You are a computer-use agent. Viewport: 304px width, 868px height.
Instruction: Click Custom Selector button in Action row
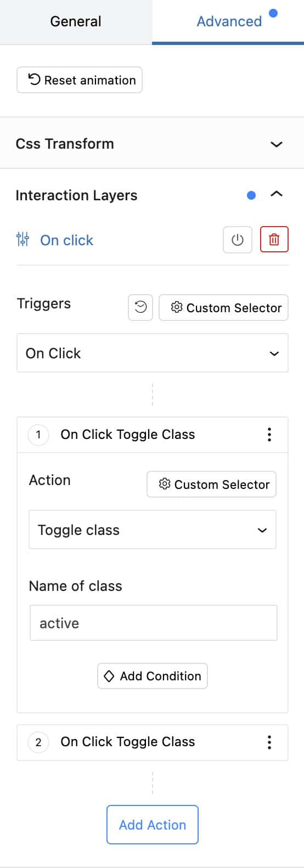pyautogui.click(x=211, y=484)
